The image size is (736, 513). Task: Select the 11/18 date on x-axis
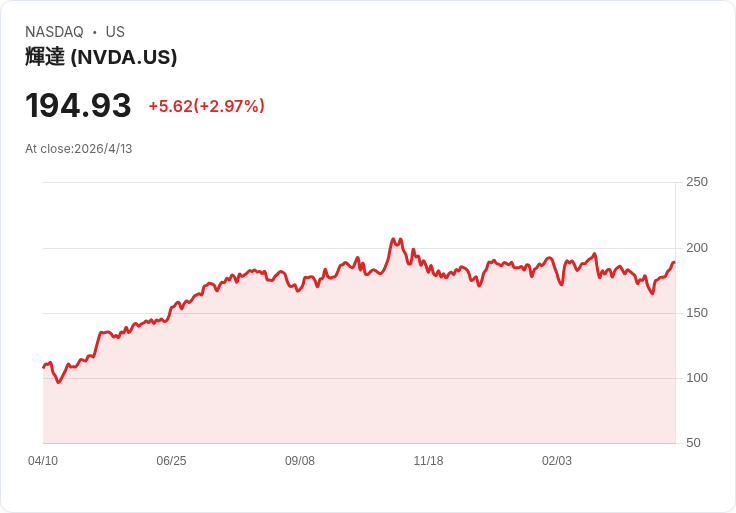click(428, 461)
